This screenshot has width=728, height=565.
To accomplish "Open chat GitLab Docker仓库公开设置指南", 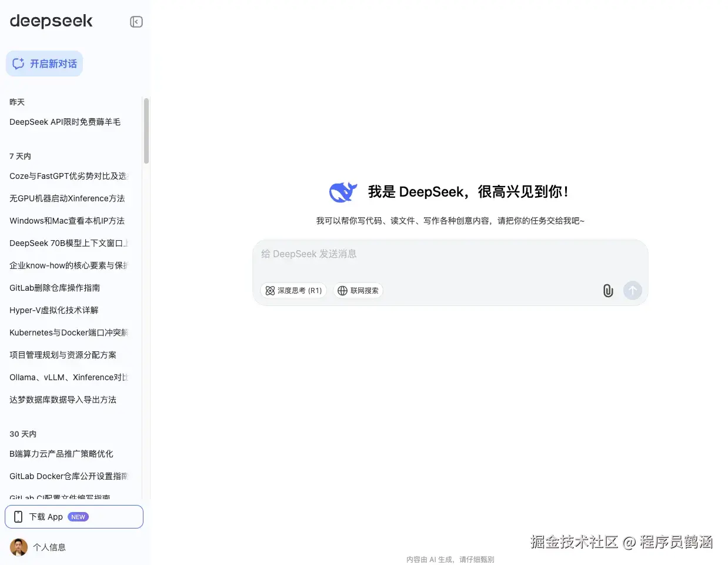I will point(68,476).
